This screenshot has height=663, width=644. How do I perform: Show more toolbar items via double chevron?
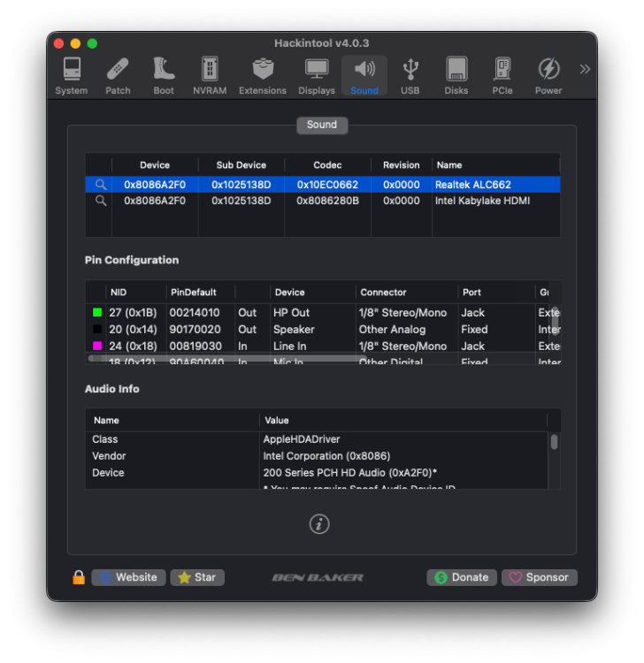coord(585,69)
